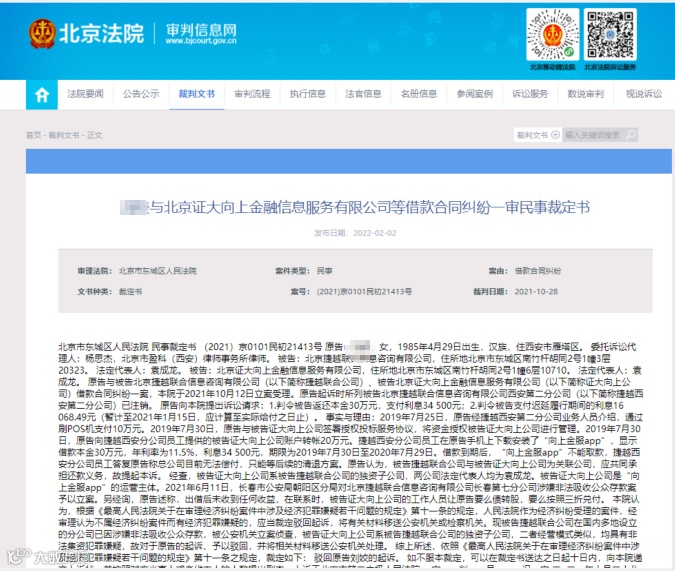675x571 pixels.
Task: Click the 审判信息网 www.bjcourt.gov.cn header text
Action: 201,34
